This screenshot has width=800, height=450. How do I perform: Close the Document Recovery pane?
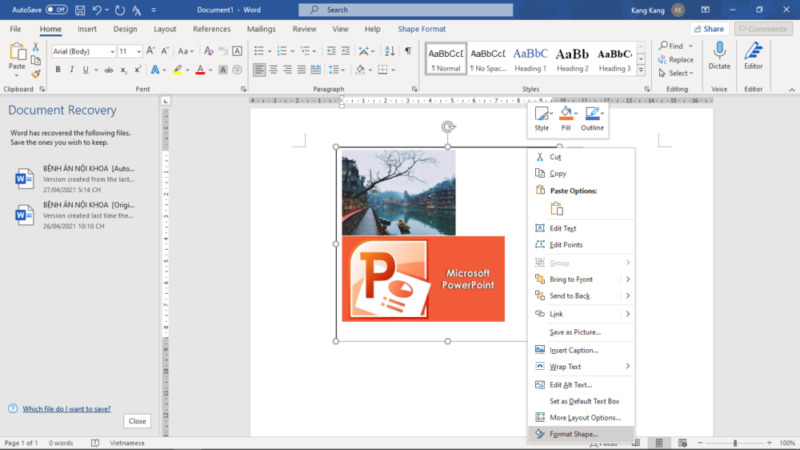137,421
